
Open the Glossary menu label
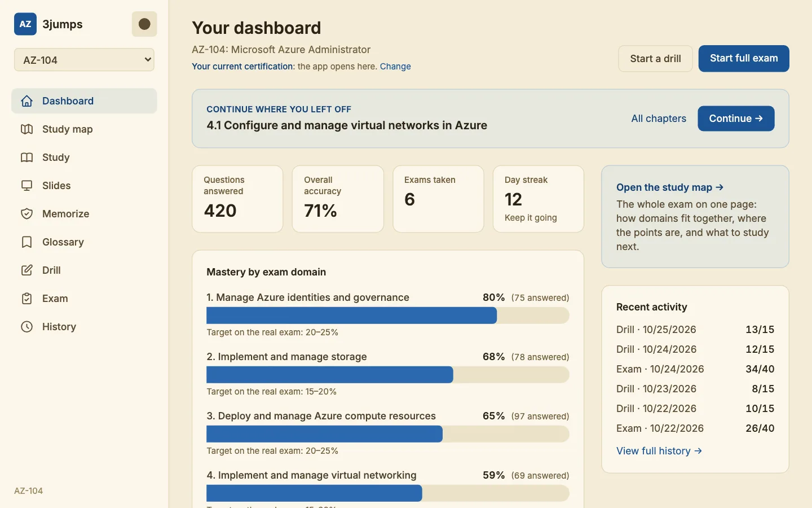[x=63, y=242]
